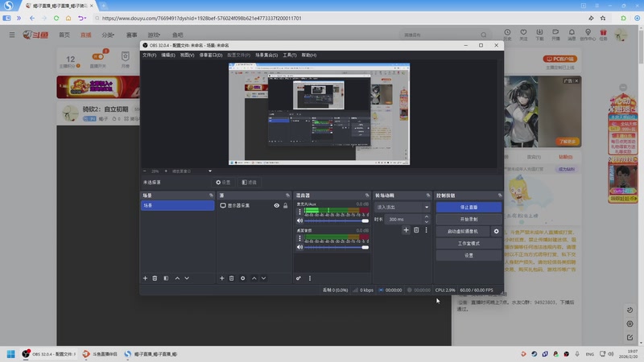Delete selected scene with trash icon
This screenshot has height=362, width=644.
pos(155,278)
